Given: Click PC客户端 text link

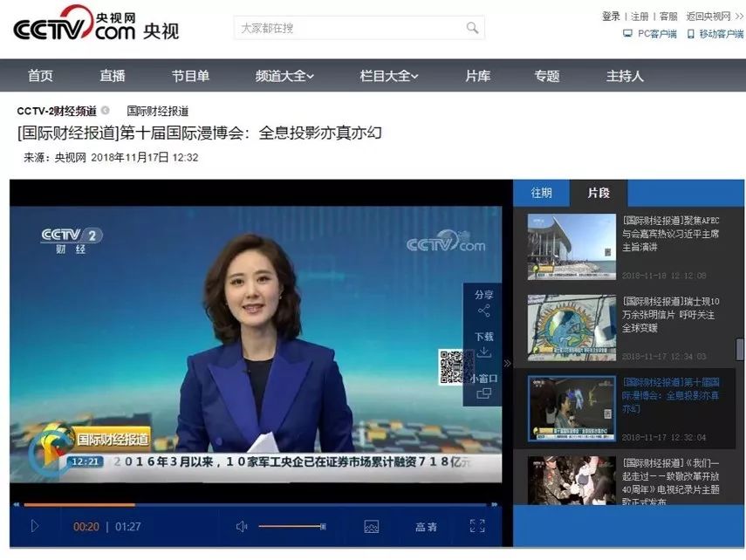Looking at the screenshot, I should [x=657, y=34].
